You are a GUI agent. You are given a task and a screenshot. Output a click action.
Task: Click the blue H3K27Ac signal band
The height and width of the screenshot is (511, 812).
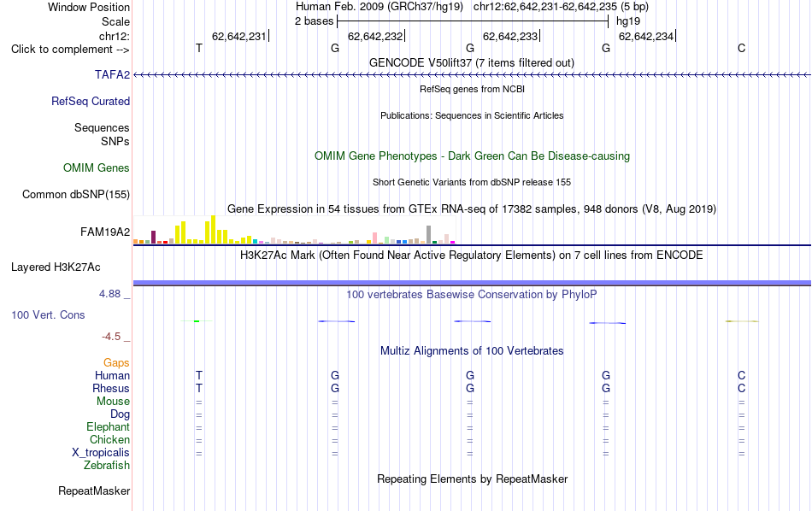click(472, 283)
